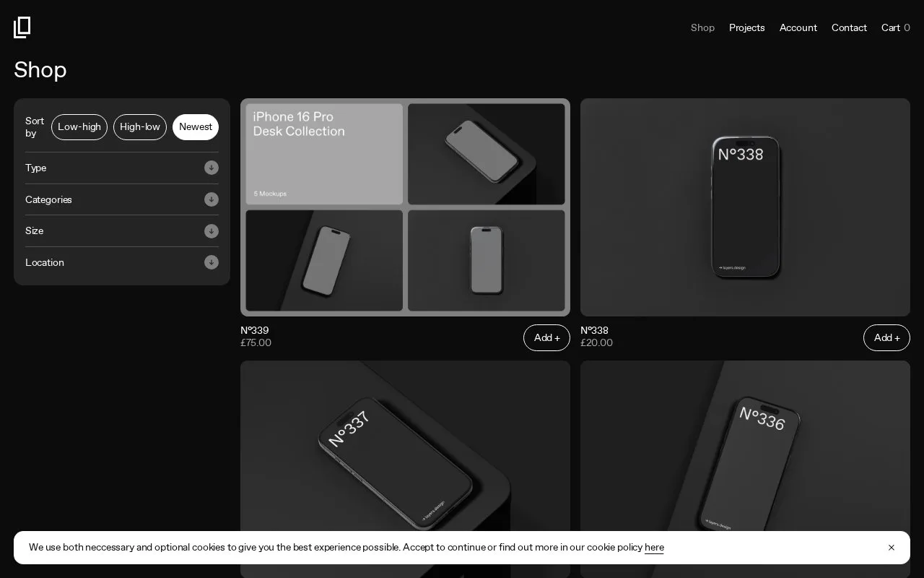
Task: Go to Projects page
Action: [x=747, y=27]
